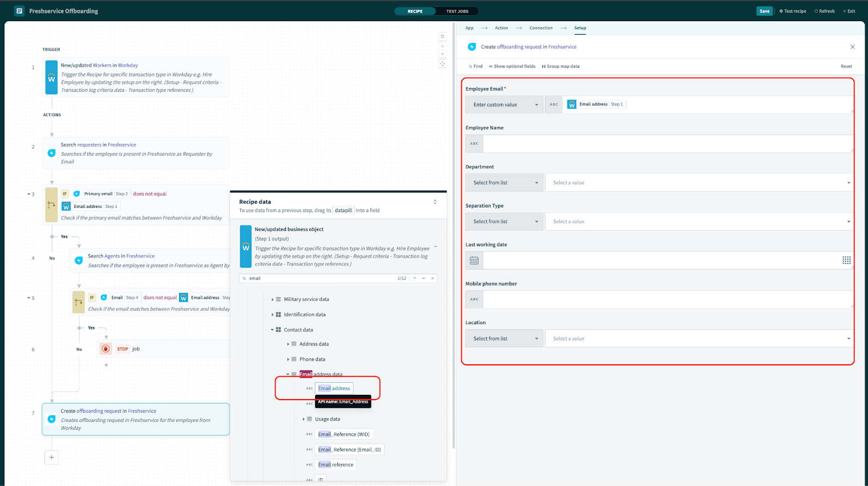Open Department Select from list mode dropdown
The height and width of the screenshot is (486, 868).
pyautogui.click(x=505, y=182)
